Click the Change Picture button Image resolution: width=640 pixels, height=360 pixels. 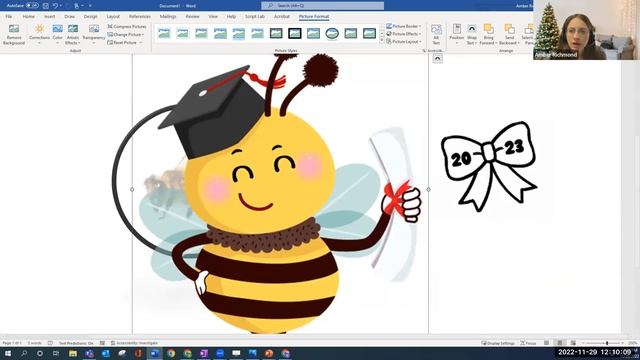coord(126,34)
